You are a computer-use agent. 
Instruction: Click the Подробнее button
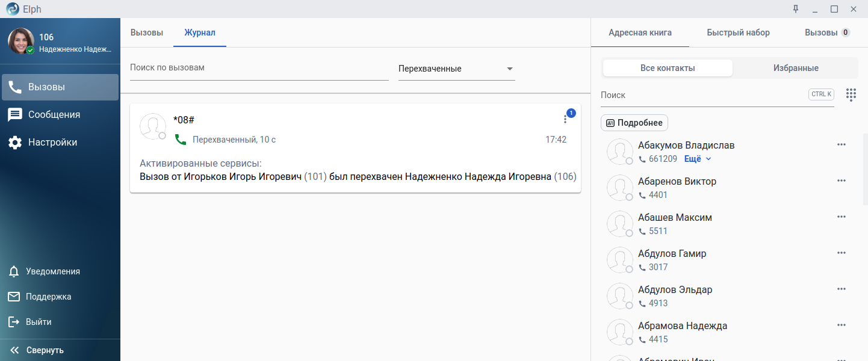[x=634, y=123]
